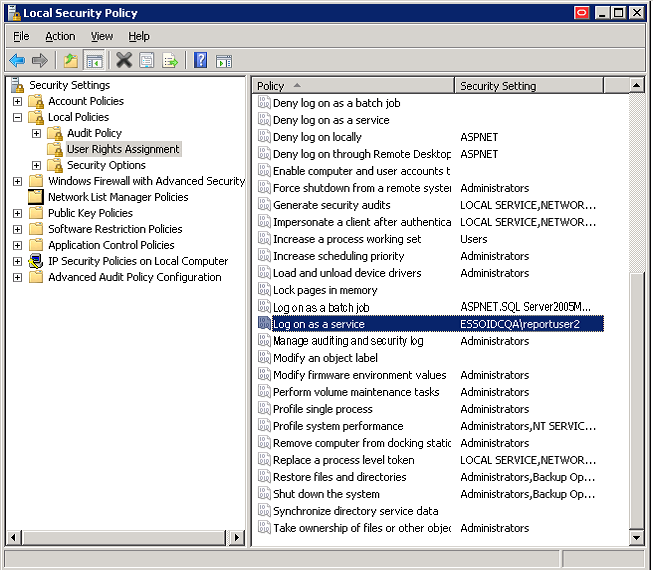Select 'Manage auditing and security log' policy
The image size is (657, 572).
348,341
